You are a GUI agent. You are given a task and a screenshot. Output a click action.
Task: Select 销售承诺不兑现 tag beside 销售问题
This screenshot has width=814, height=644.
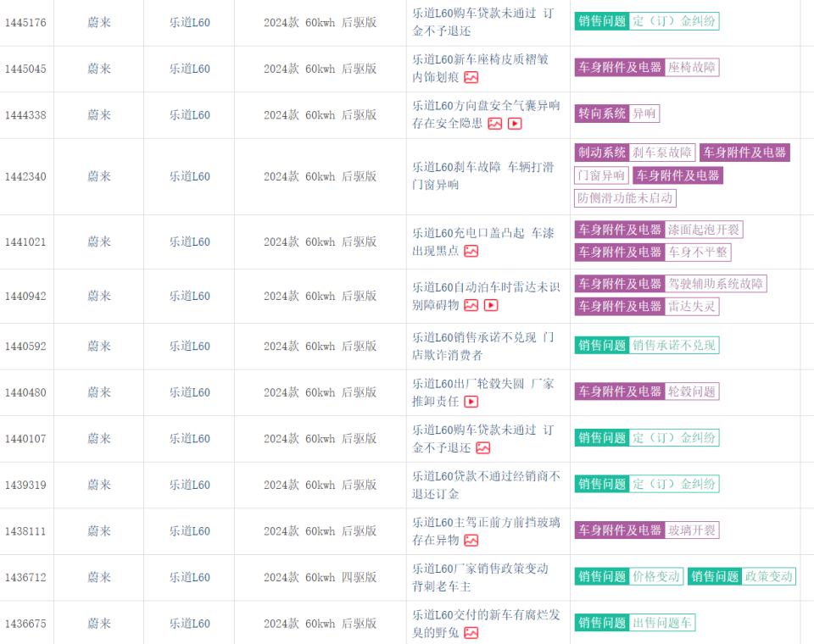tap(674, 345)
